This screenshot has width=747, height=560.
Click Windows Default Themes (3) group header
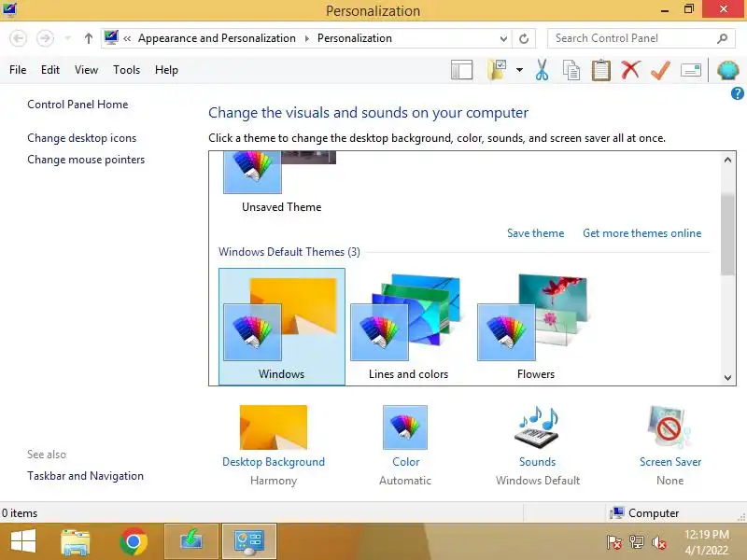coord(289,252)
